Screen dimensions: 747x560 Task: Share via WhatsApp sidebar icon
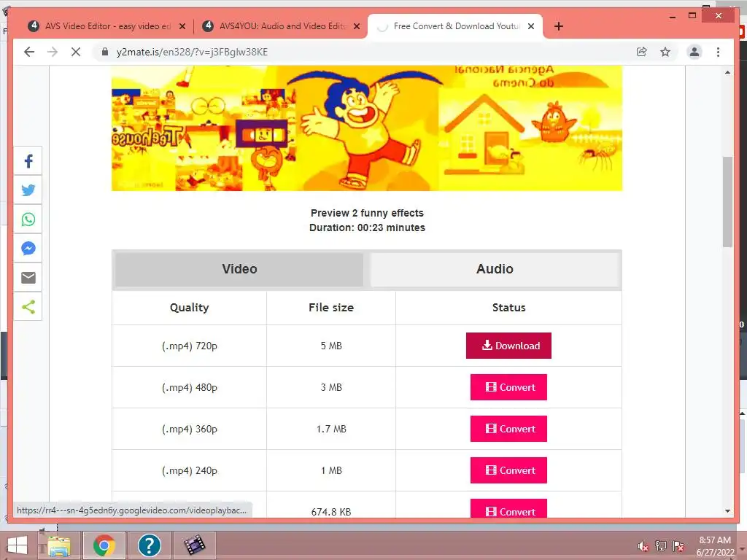tap(28, 219)
